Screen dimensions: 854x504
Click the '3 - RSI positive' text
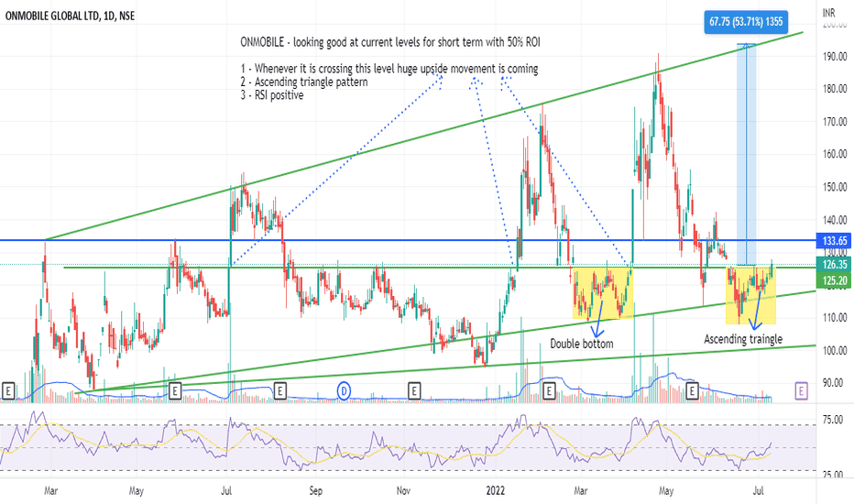(x=272, y=94)
